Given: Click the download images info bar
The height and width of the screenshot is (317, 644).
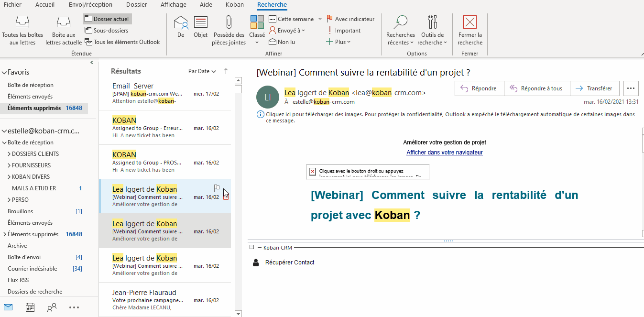Looking at the screenshot, I should coord(446,118).
